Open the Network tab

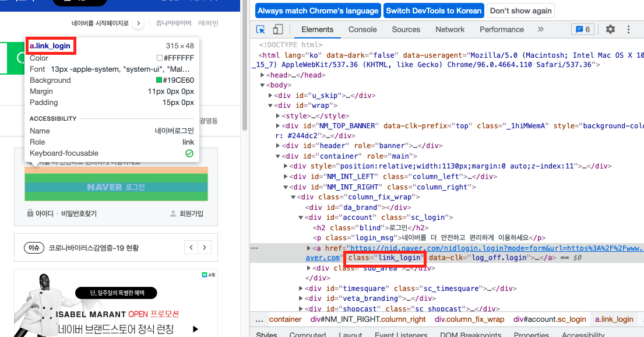450,29
